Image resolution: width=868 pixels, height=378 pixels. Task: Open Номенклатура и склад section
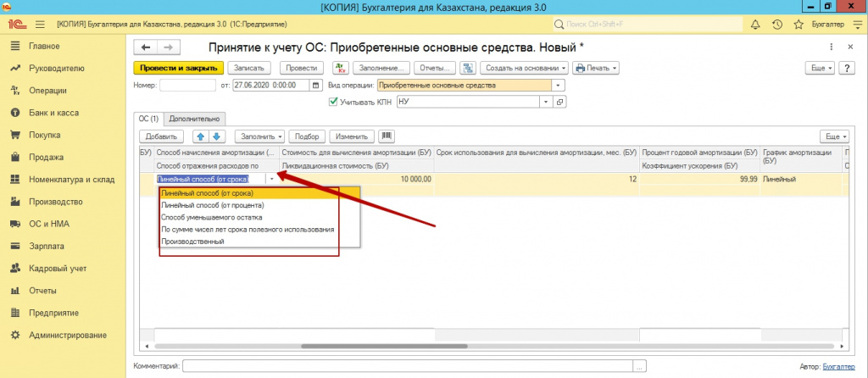click(x=71, y=180)
